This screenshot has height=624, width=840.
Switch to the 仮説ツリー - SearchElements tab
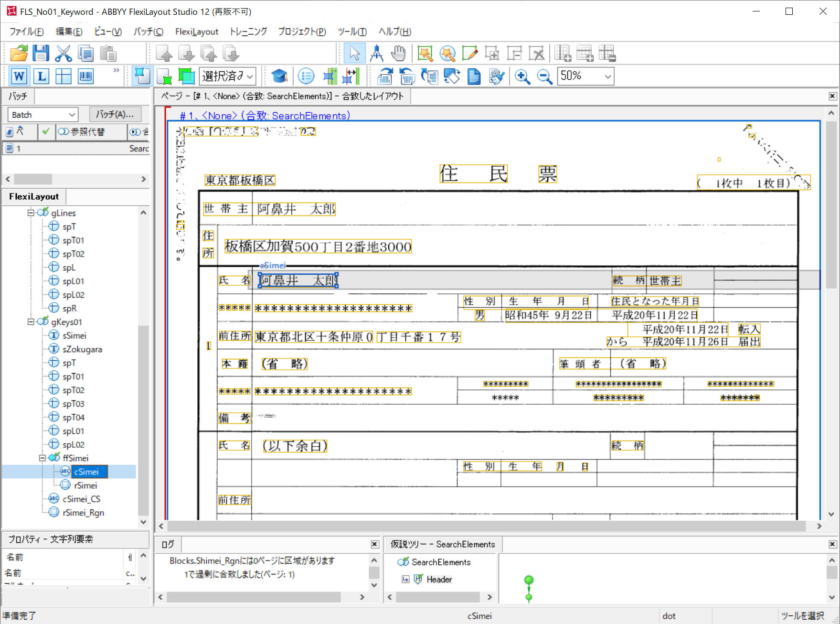[443, 544]
